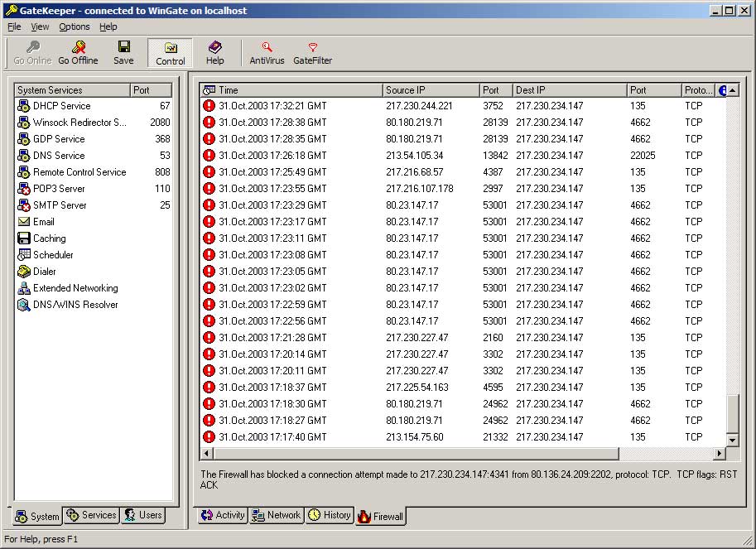This screenshot has height=549, width=756.
Task: Open the File menu
Action: [x=14, y=26]
